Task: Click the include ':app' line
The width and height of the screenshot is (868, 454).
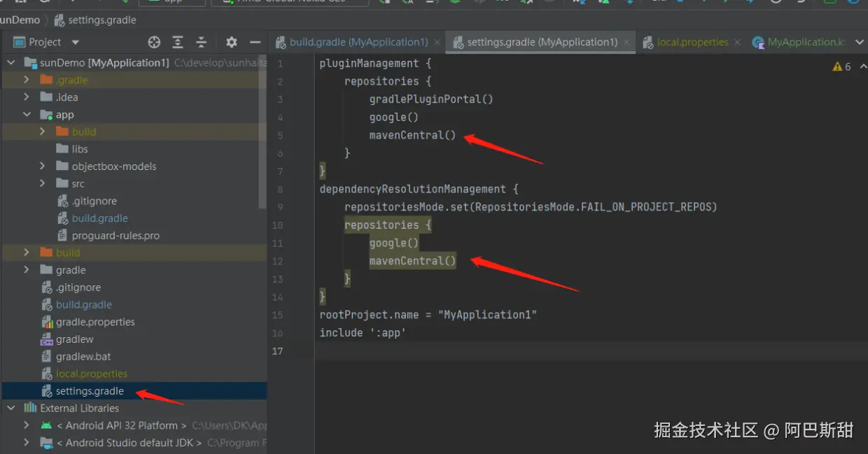Action: 363,333
